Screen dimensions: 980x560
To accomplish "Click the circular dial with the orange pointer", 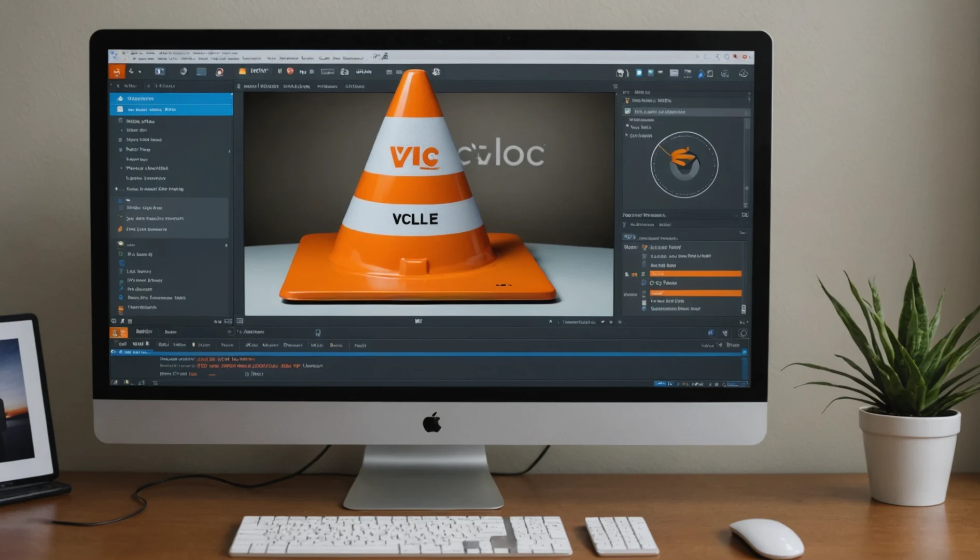I will 684,164.
